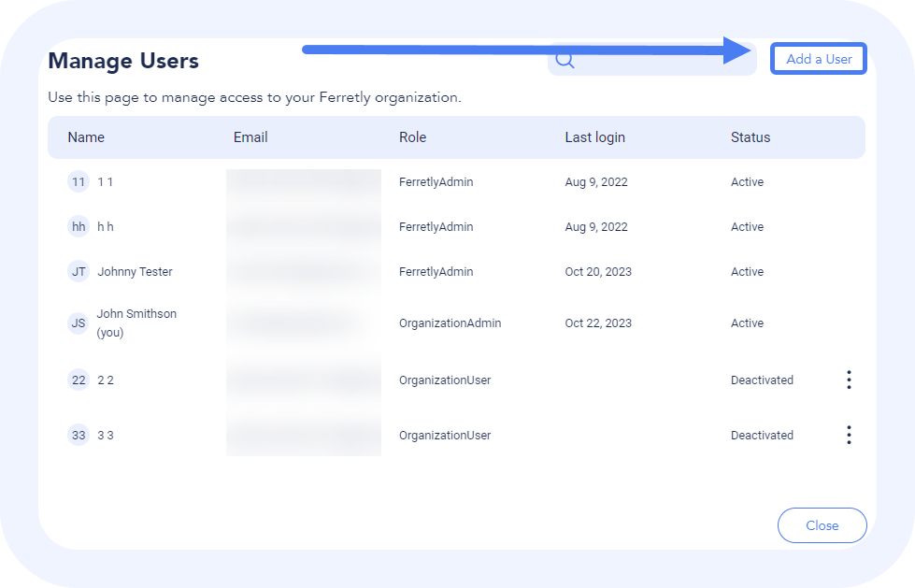Viewport: 915px width, 588px height.
Task: Click the Role column header
Action: 412,137
